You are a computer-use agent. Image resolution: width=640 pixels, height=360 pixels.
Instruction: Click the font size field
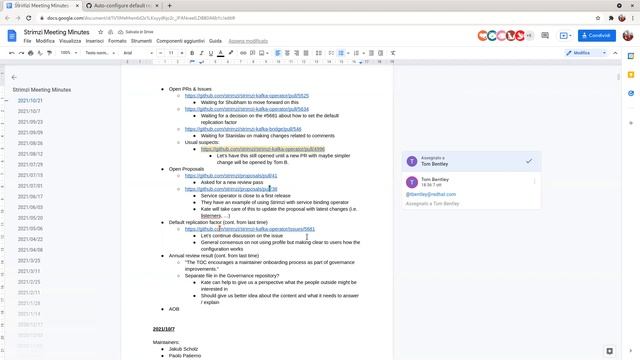[171, 53]
